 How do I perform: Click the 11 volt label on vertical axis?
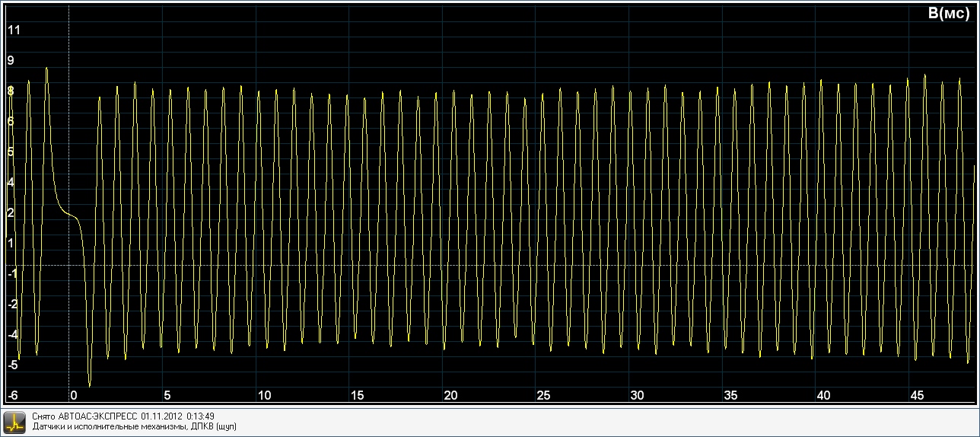click(14, 30)
